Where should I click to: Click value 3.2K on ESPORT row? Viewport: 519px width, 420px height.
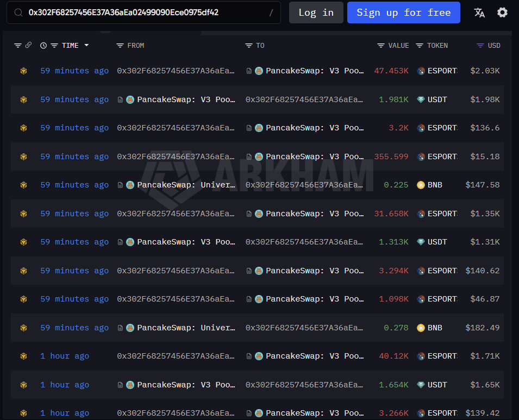[x=398, y=128]
